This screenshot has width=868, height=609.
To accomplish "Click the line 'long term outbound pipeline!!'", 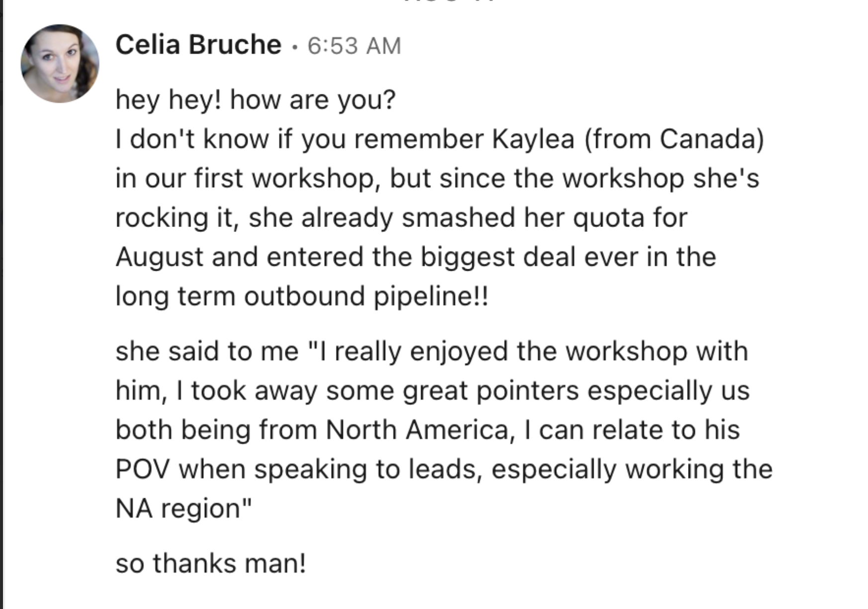I will (302, 296).
